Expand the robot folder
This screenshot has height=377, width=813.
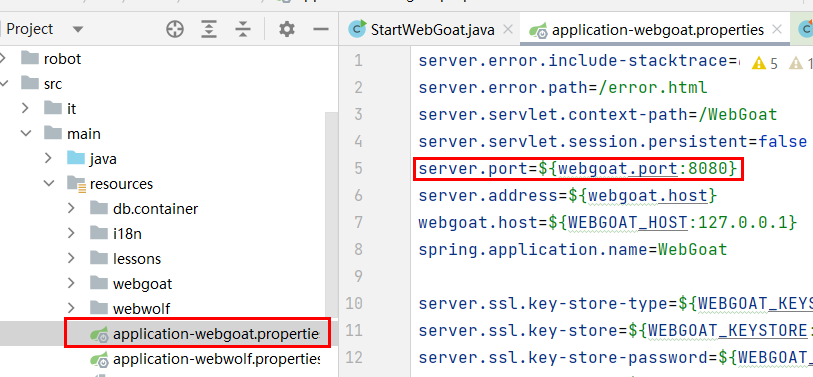(3, 59)
